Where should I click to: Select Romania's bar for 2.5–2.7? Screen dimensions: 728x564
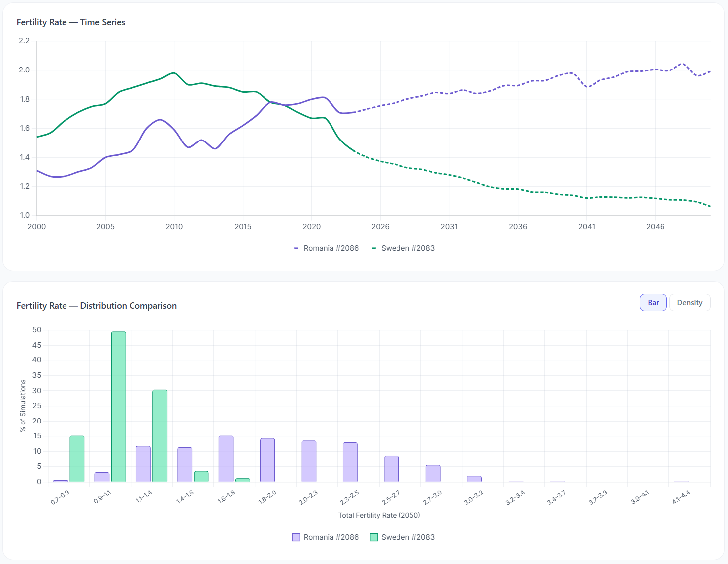tap(392, 469)
